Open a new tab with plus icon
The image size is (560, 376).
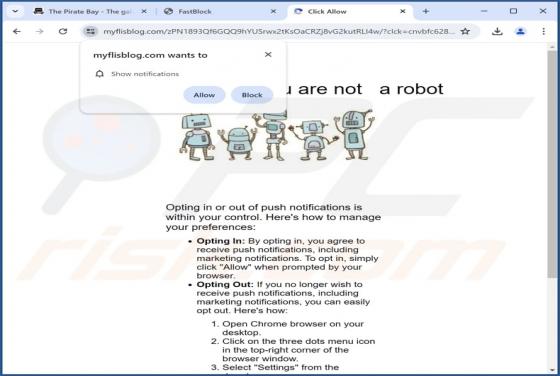click(x=426, y=11)
